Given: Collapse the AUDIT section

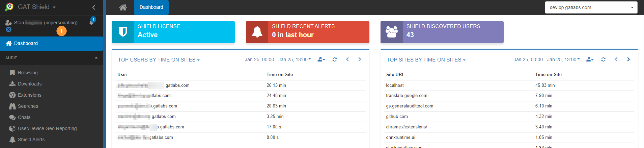Looking at the screenshot, I should click(x=52, y=58).
